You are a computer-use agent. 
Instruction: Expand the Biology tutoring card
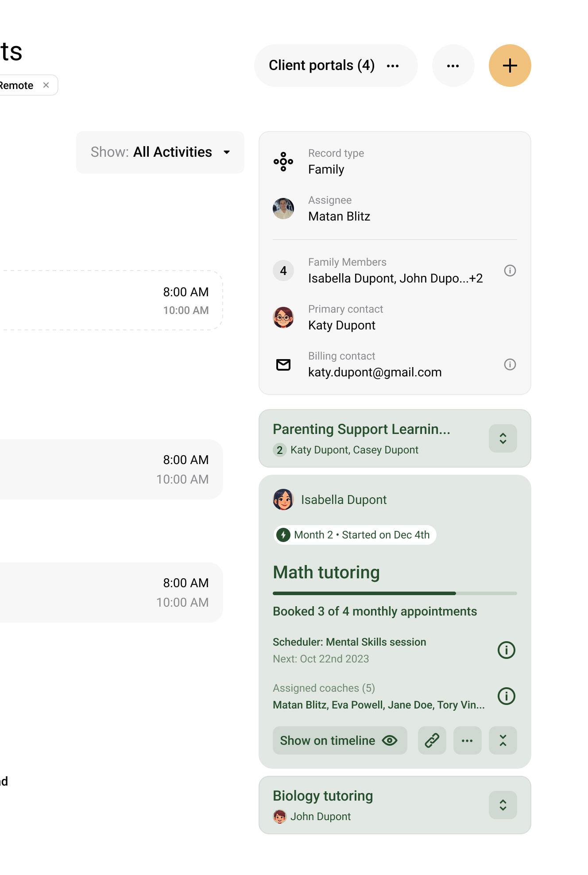503,805
